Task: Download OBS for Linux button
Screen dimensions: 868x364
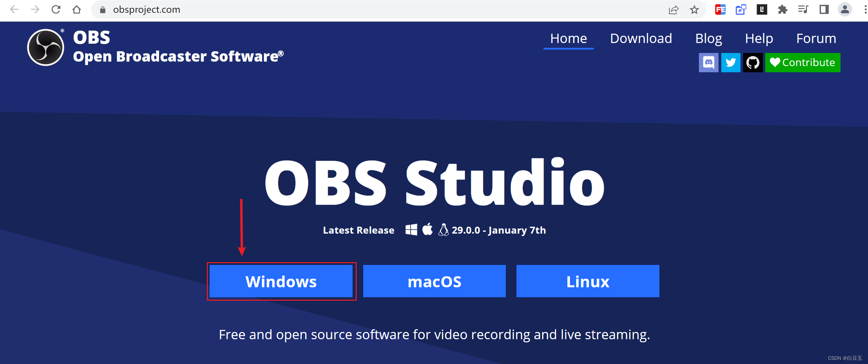Action: pyautogui.click(x=588, y=281)
